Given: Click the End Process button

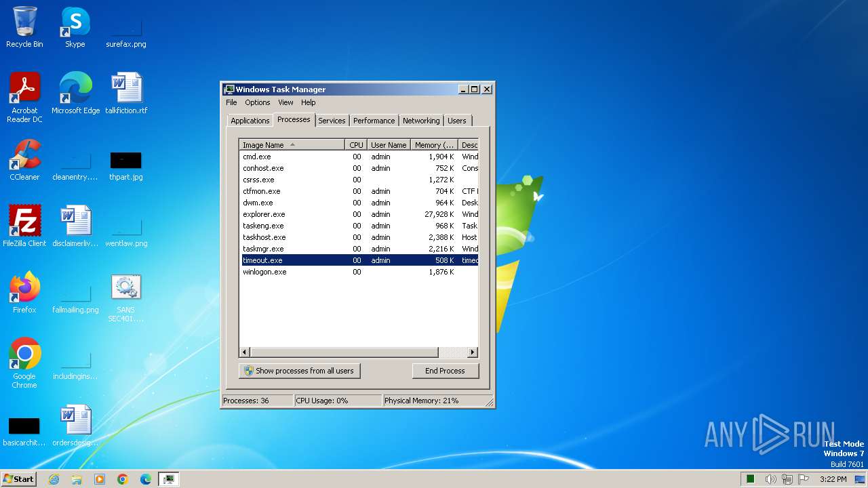Looking at the screenshot, I should 445,371.
